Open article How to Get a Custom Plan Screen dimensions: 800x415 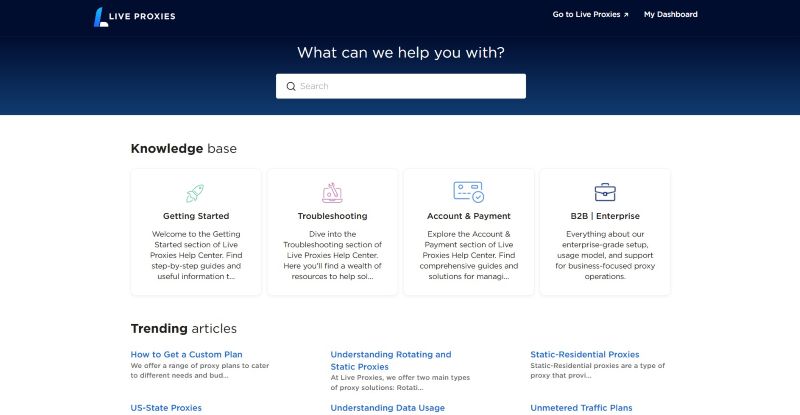click(186, 354)
